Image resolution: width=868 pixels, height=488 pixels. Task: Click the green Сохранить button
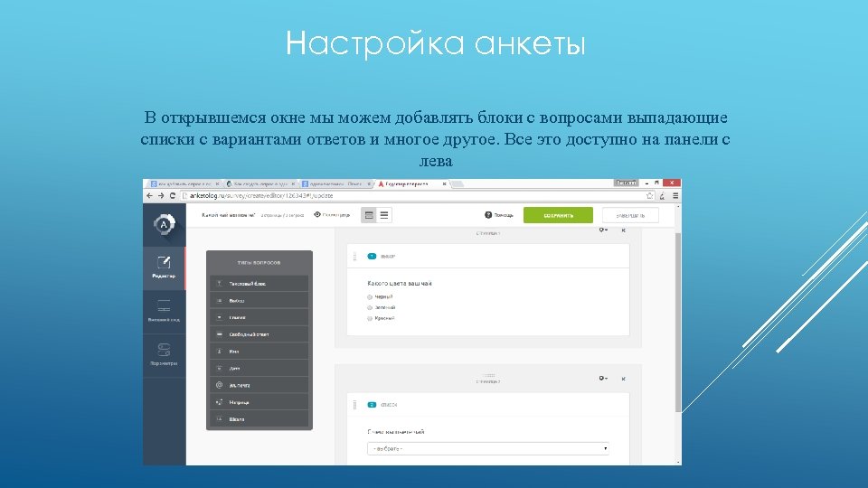[x=558, y=215]
